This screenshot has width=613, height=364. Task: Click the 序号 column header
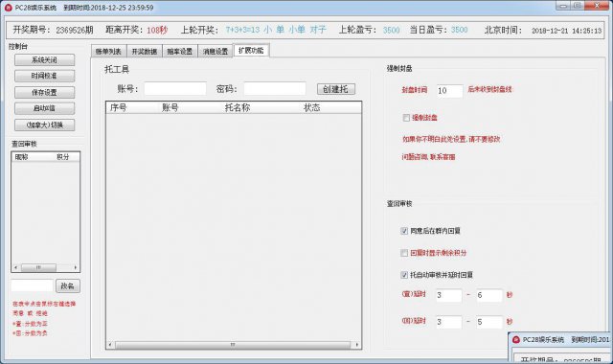pyautogui.click(x=119, y=107)
